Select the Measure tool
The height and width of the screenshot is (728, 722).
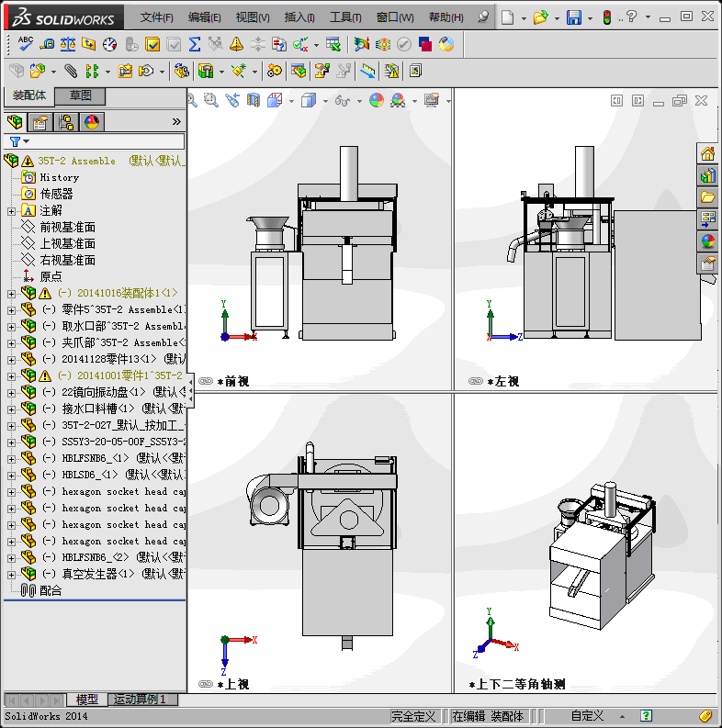(x=47, y=44)
